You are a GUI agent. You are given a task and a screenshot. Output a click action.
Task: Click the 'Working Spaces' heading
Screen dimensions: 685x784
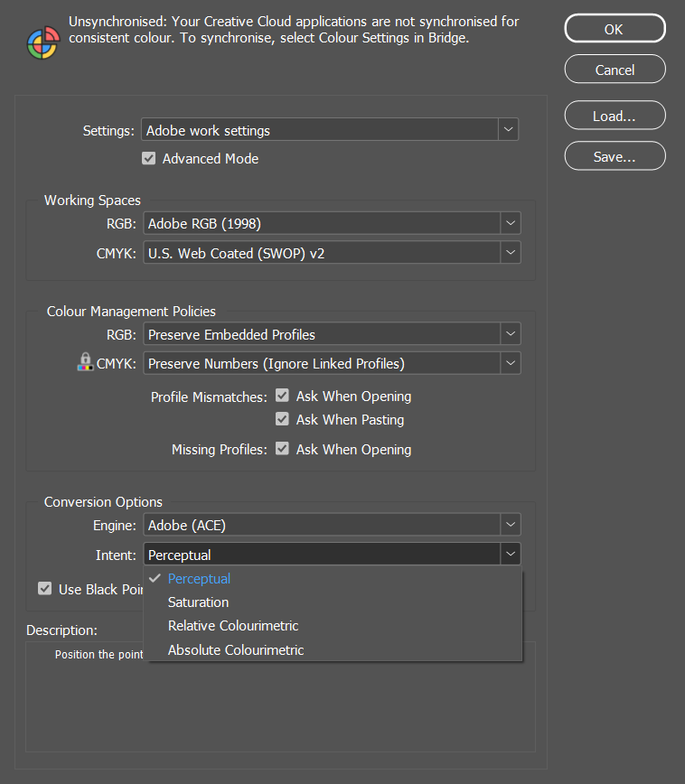(x=92, y=200)
